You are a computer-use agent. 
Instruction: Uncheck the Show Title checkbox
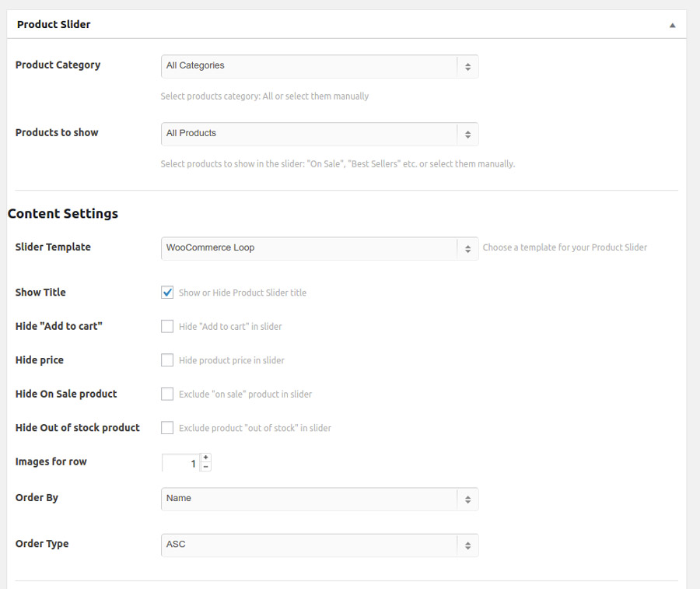[x=167, y=293]
